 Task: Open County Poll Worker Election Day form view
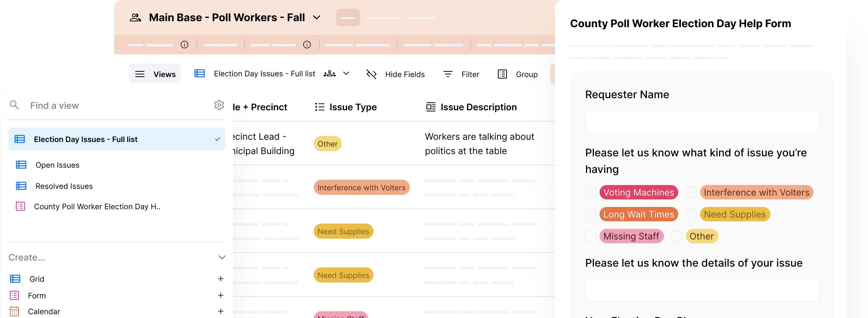coord(97,207)
